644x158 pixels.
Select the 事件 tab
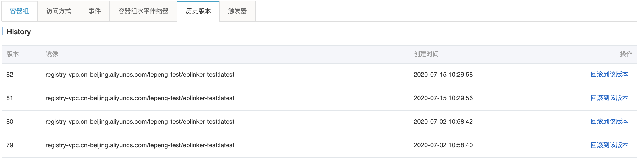click(95, 11)
